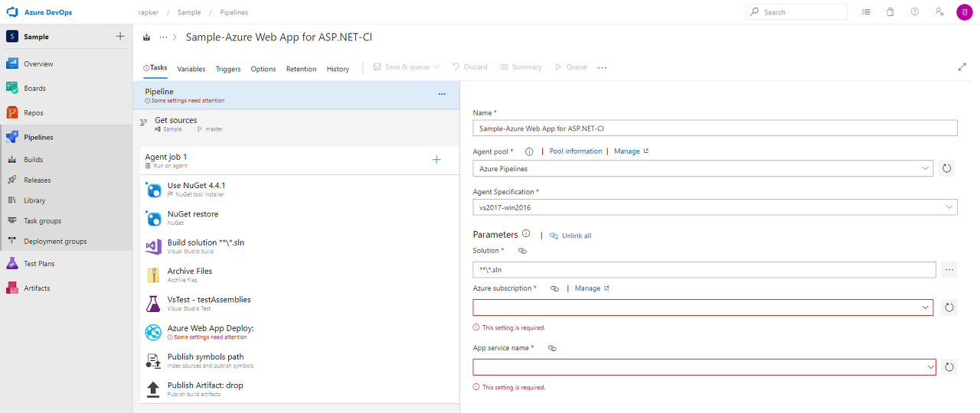Switch to the Triggers tab
Screen dimensions: 980x413
228,69
